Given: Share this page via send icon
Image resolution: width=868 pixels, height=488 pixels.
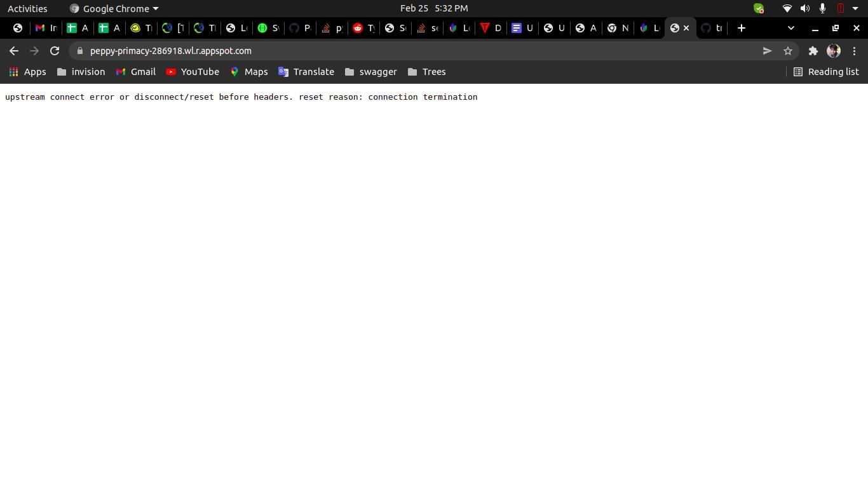Looking at the screenshot, I should pyautogui.click(x=767, y=51).
